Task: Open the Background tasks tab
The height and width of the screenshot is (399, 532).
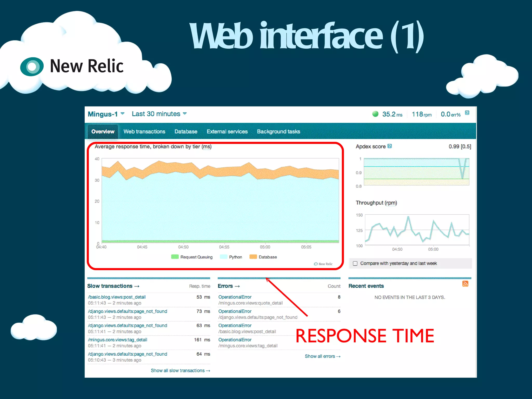Action: (x=278, y=131)
